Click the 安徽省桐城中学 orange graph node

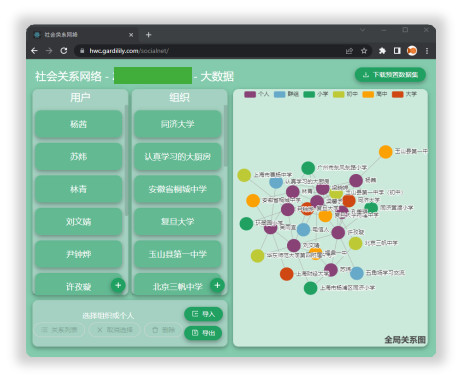tap(253, 200)
